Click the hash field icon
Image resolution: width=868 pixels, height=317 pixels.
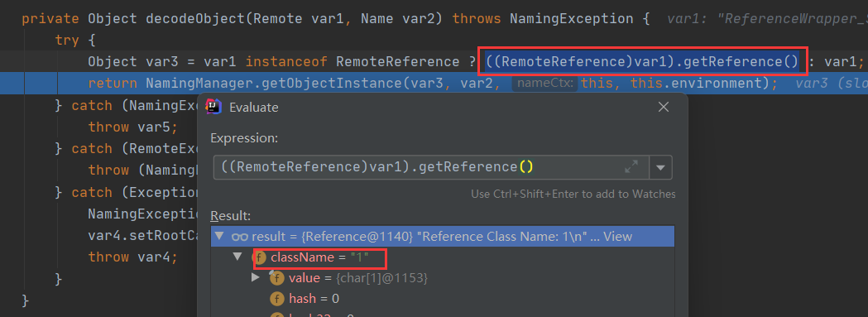click(277, 300)
